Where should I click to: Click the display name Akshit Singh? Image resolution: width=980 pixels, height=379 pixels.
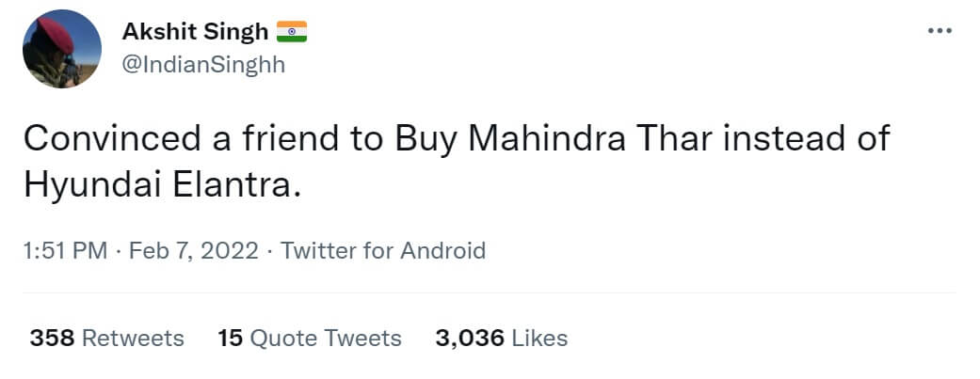coord(195,32)
